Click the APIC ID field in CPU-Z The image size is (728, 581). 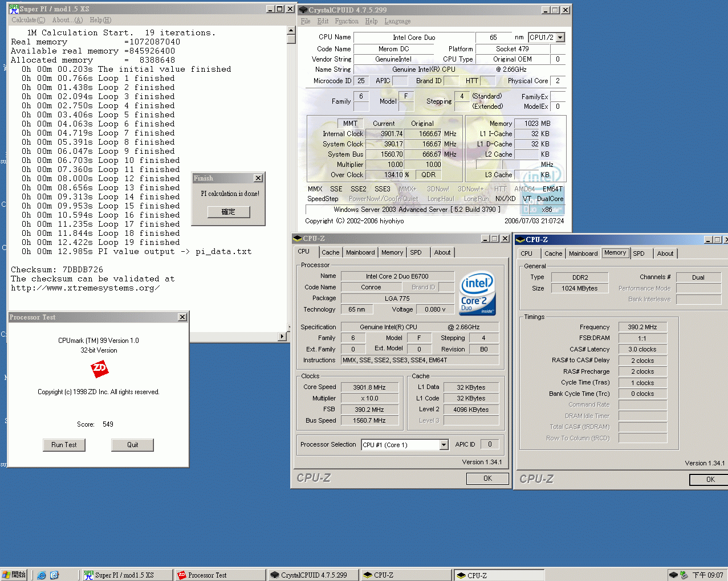(490, 444)
